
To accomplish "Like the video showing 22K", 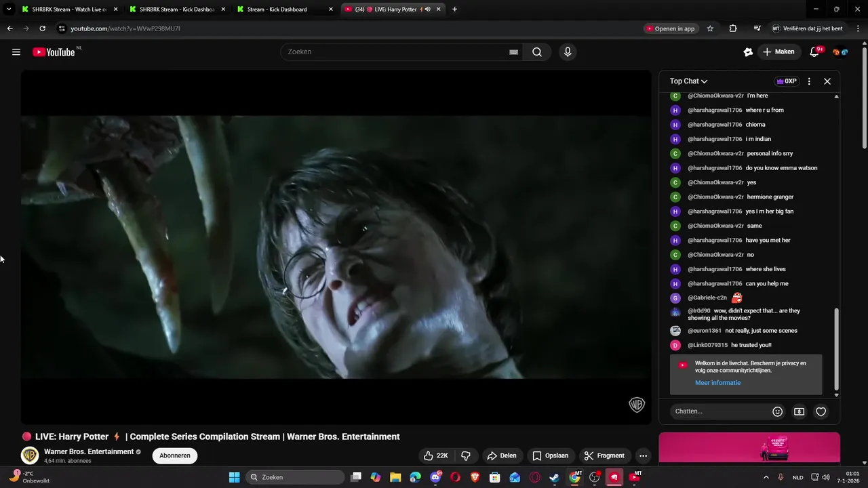I will tap(435, 455).
